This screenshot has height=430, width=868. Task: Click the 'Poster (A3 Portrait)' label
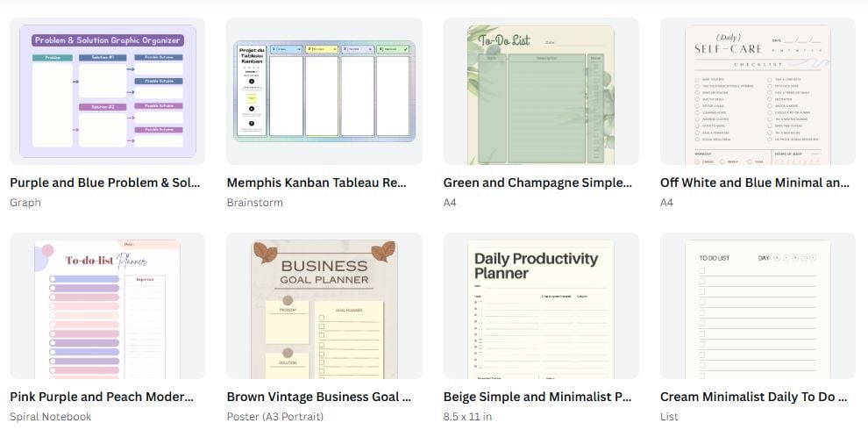point(275,417)
